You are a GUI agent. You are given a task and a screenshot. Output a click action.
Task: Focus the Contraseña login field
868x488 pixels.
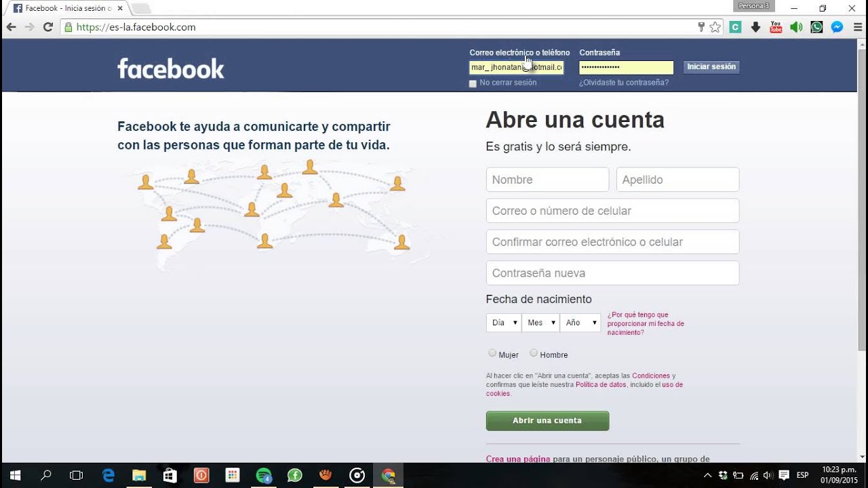coord(626,67)
